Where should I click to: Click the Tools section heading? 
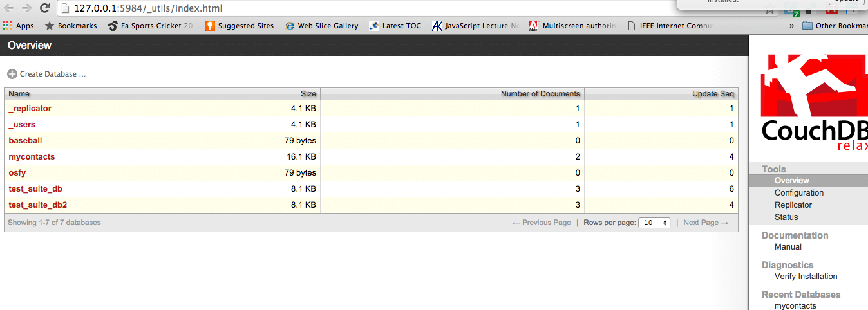coord(773,169)
